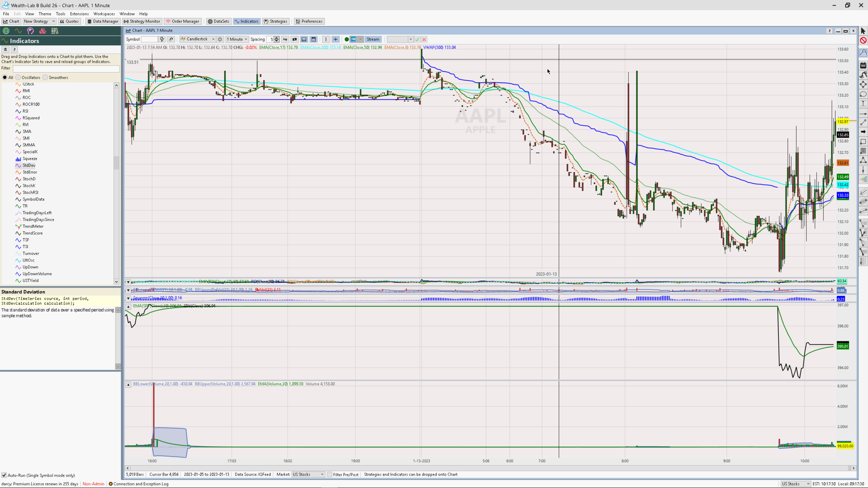The width and height of the screenshot is (868, 488).
Task: Click the Spacing stepper up arrow
Action: pos(277,38)
